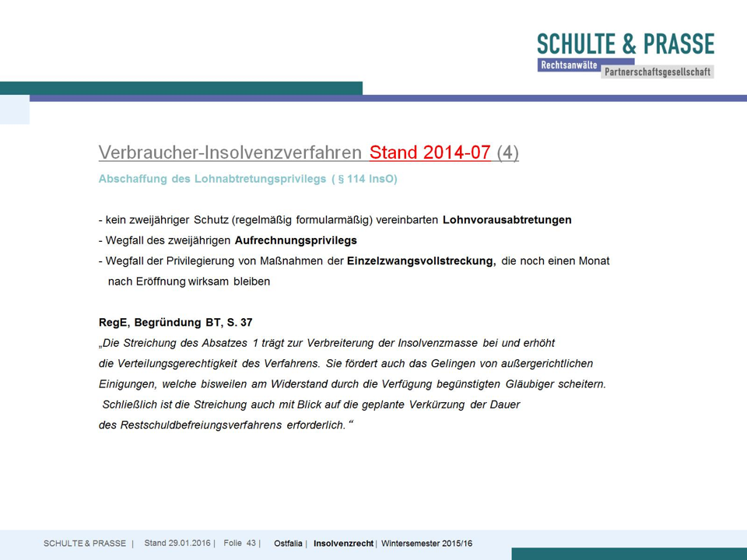This screenshot has height=560, width=747.
Task: Click the italic line starting with Schließlich
Action: (x=311, y=404)
